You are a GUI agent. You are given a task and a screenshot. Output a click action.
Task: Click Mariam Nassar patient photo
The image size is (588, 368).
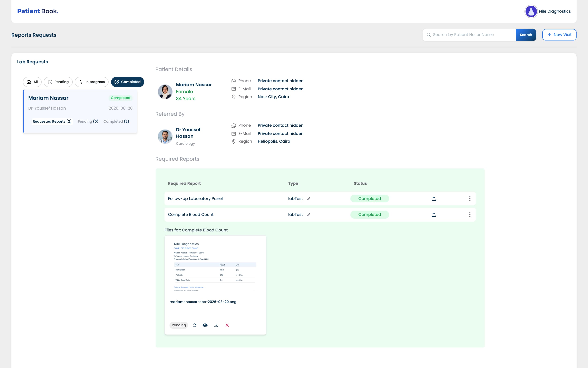[165, 92]
